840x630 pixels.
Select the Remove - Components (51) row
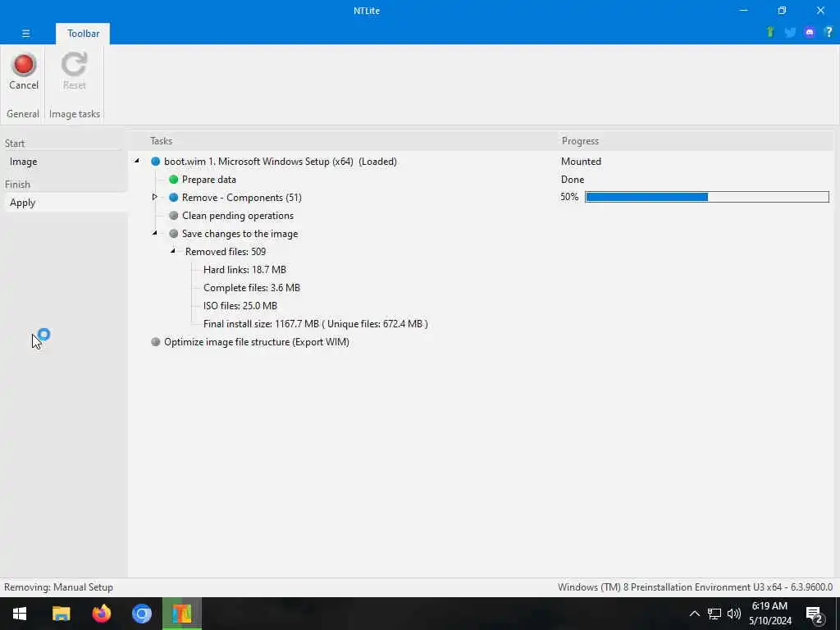[x=242, y=198]
